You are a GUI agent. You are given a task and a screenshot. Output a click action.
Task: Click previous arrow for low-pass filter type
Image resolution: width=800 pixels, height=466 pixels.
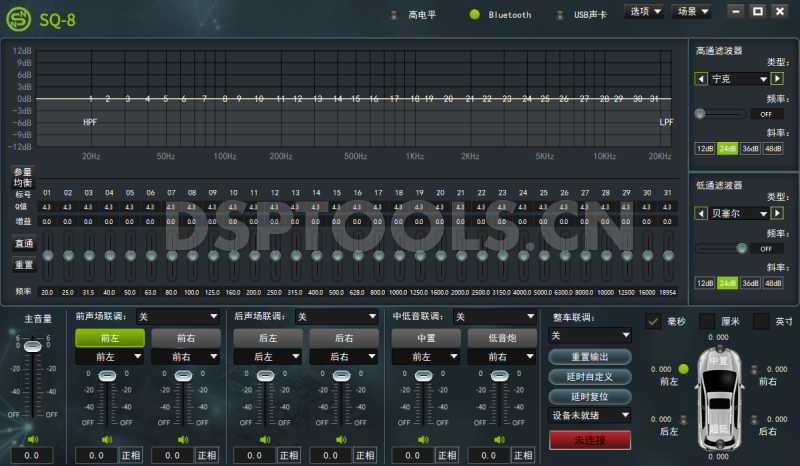point(702,213)
